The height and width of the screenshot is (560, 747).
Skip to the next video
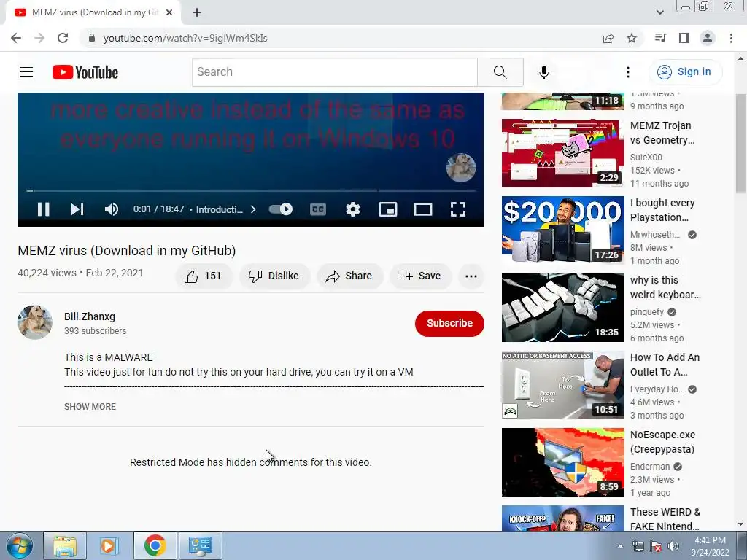(77, 209)
